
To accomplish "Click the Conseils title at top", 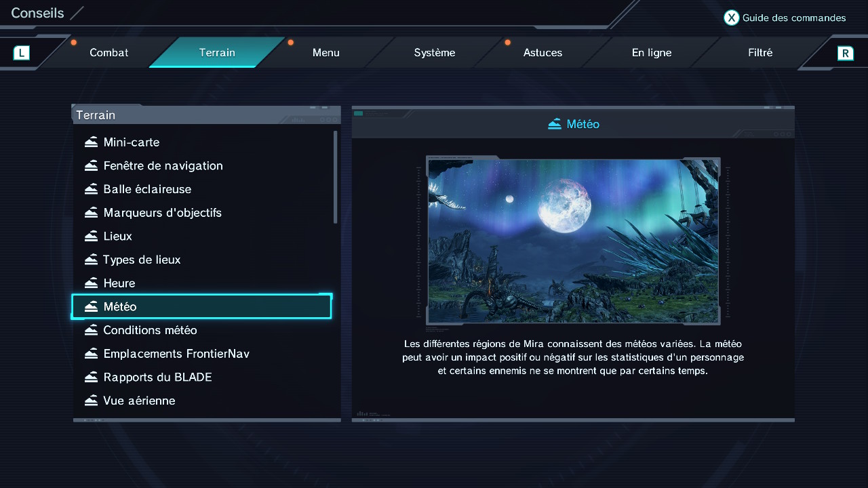I will (38, 13).
